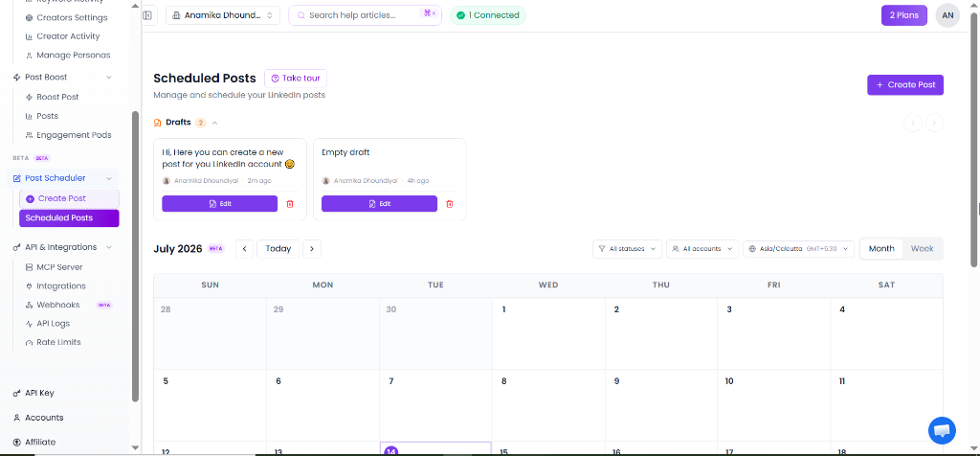
Task: Click the sidebar scroll down arrow
Action: coord(136,448)
